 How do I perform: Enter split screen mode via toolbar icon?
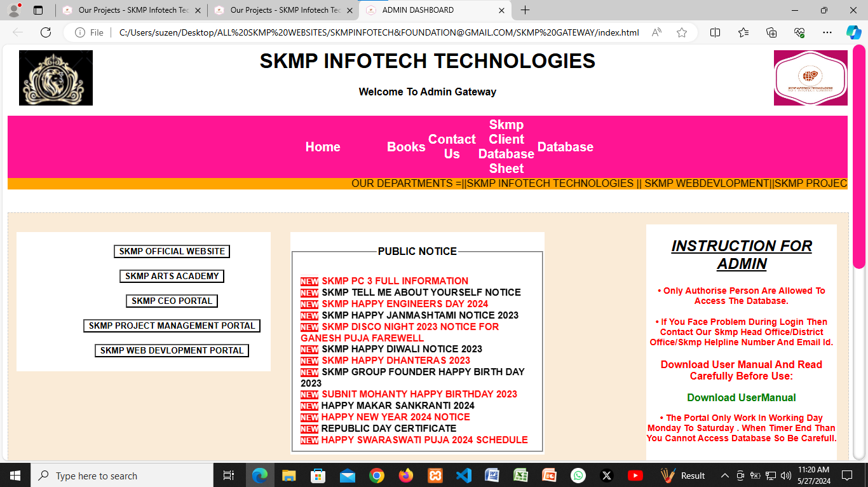[715, 32]
